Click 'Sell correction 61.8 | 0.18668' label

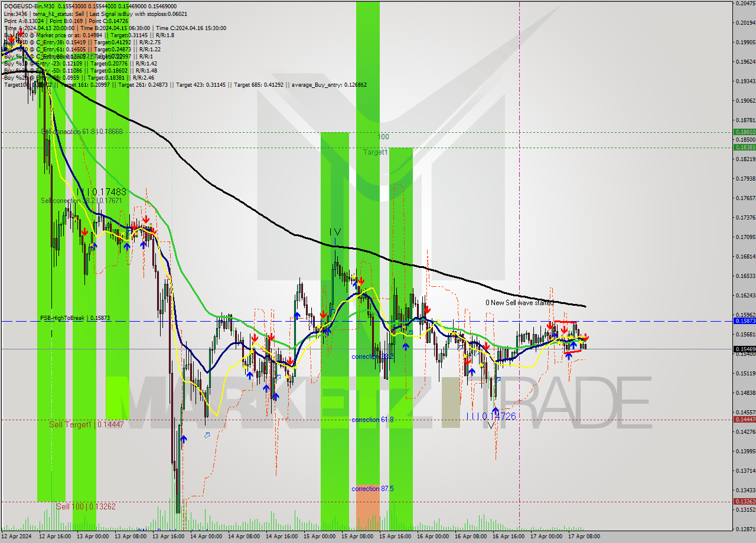point(82,131)
